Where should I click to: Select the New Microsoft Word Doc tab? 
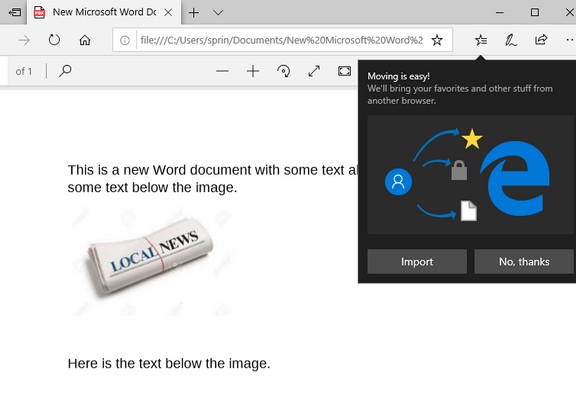tap(104, 12)
